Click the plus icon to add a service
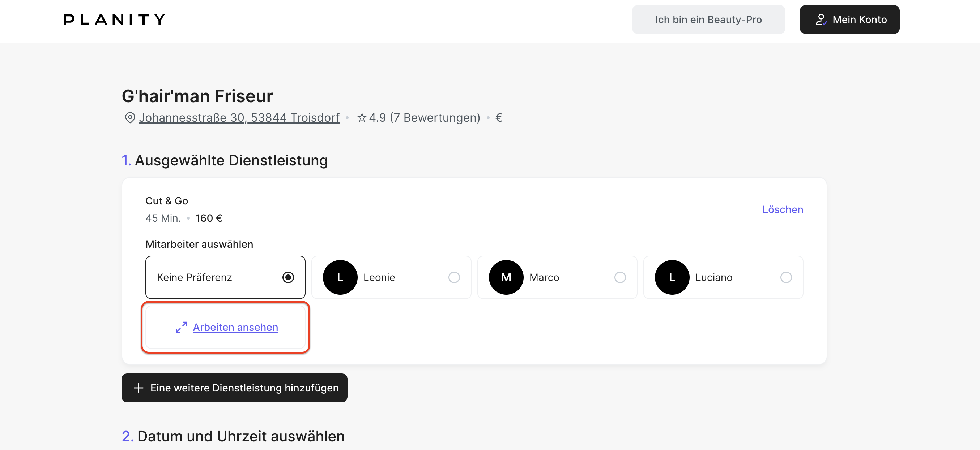 click(x=139, y=388)
